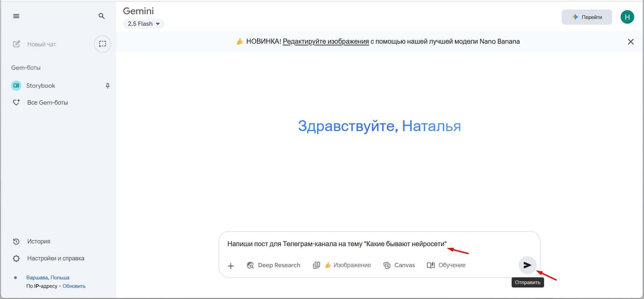
Task: Open the Редактируйте изображения link
Action: pos(326,42)
